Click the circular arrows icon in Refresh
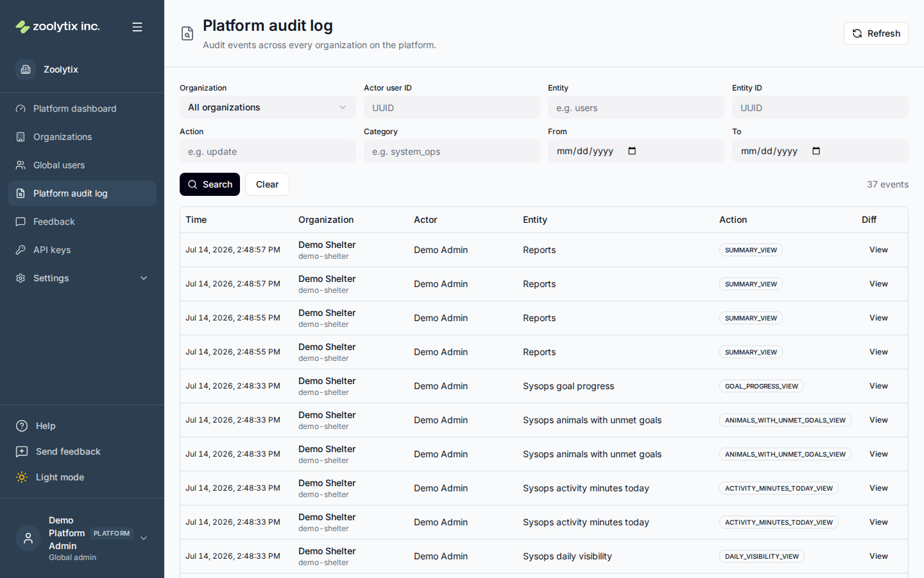Viewport: 924px width, 578px height. coord(857,33)
